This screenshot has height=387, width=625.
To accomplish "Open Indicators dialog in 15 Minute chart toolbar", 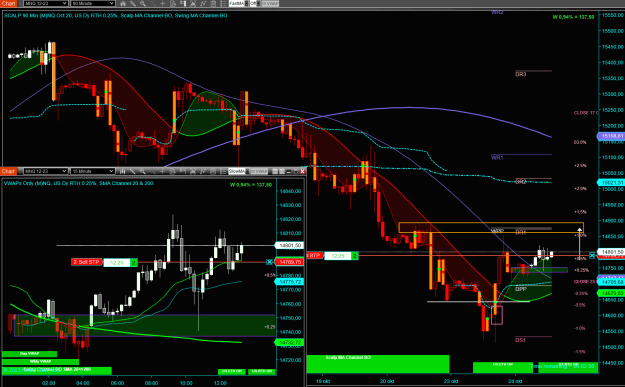I will (203, 171).
